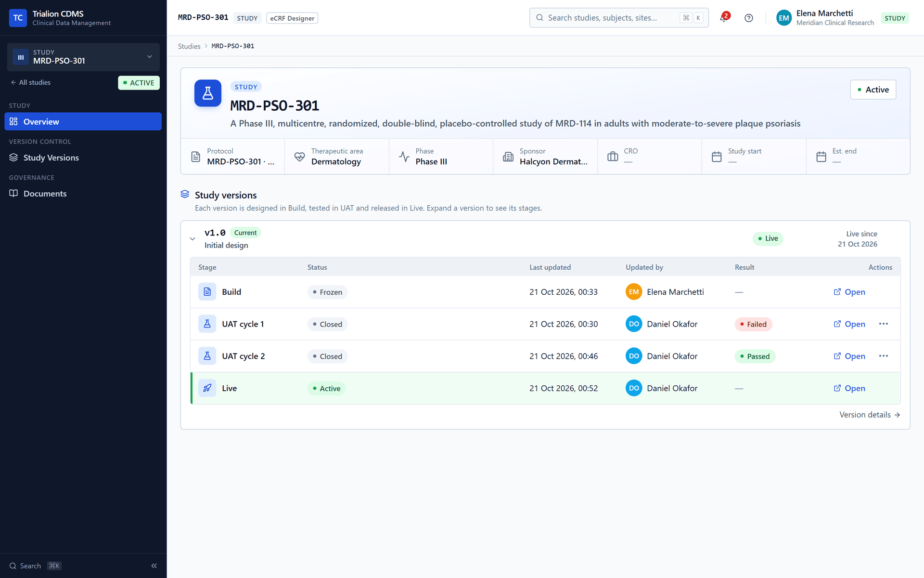Open the help question-mark icon
The height and width of the screenshot is (578, 924).
tap(748, 18)
